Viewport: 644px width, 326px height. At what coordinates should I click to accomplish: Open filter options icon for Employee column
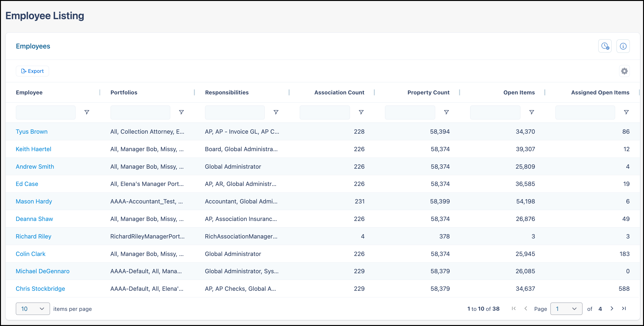point(87,112)
